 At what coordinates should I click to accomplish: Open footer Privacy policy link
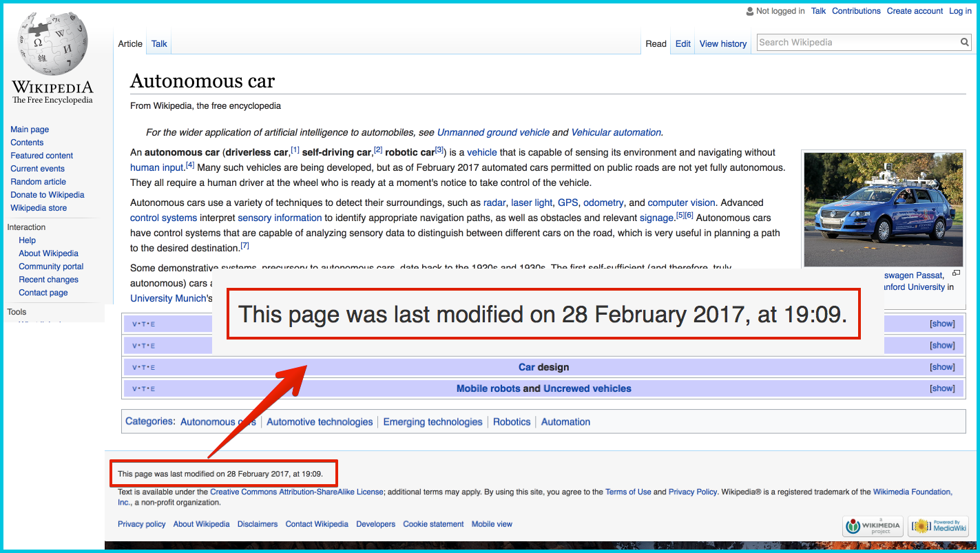142,524
